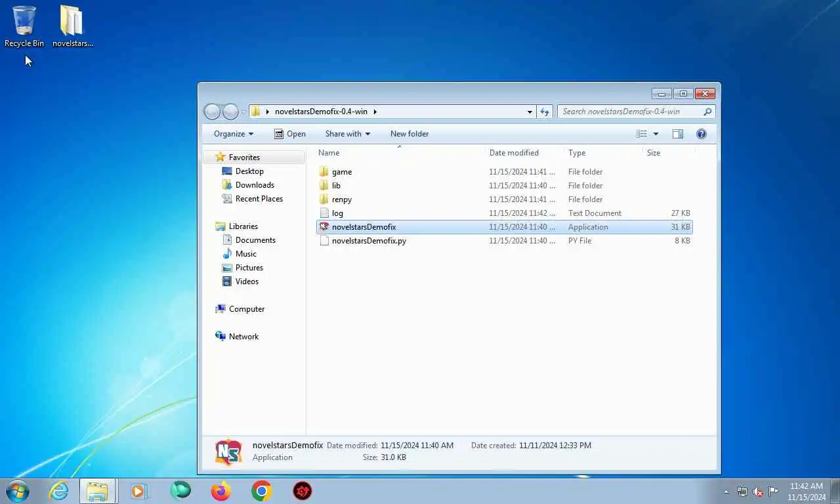Sort by the Type column header

pyautogui.click(x=604, y=153)
